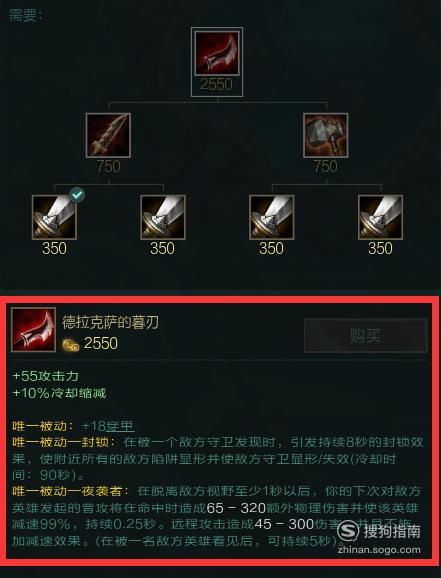Click the Caulfield's Warhammer component icon
The width and height of the screenshot is (441, 578).
326,135
